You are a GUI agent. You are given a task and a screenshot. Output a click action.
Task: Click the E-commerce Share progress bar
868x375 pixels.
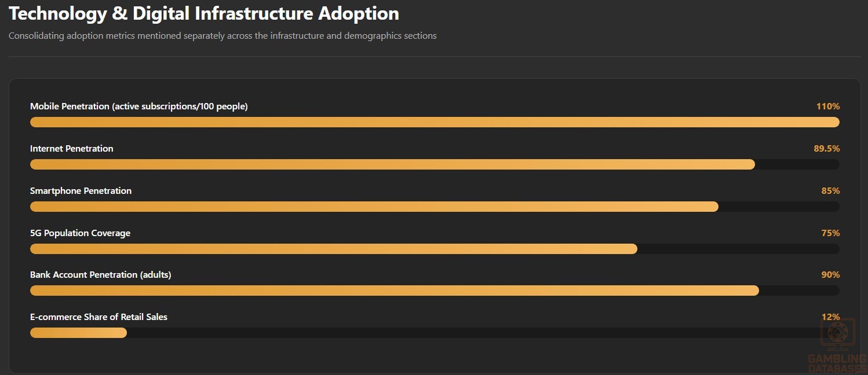tap(435, 333)
